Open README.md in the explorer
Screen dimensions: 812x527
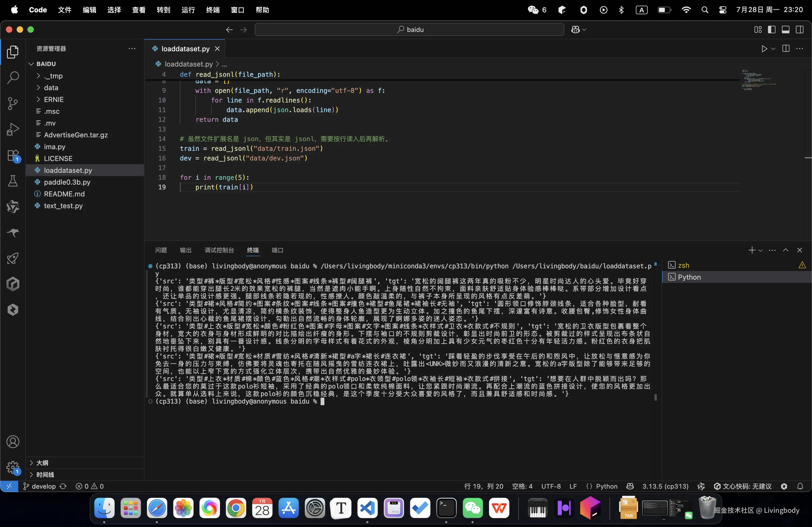[85, 194]
